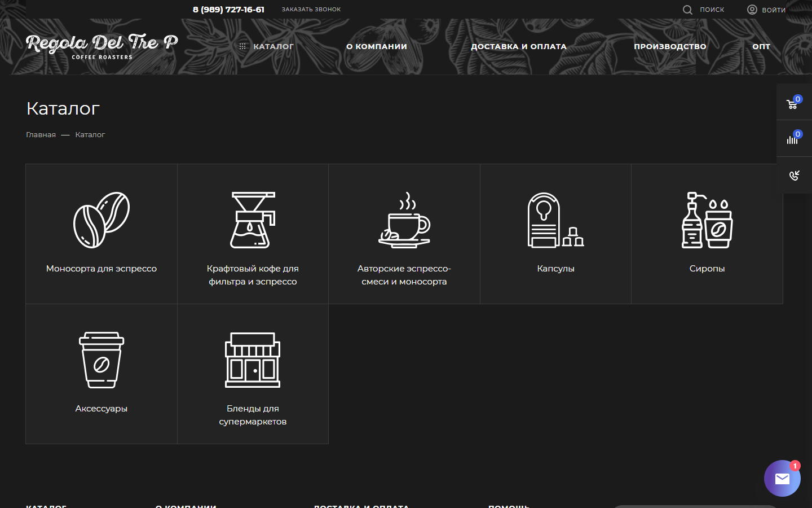Open the shopping cart icon
This screenshot has width=812, height=508.
(792, 103)
